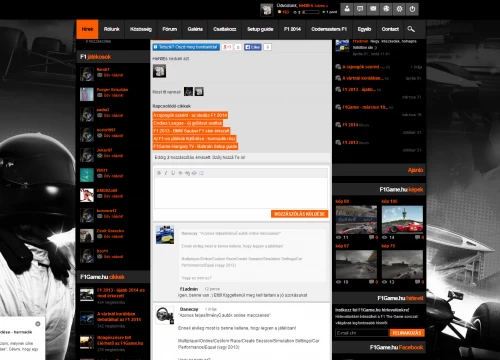
Task: Click inside the comment text area
Action: click(241, 193)
